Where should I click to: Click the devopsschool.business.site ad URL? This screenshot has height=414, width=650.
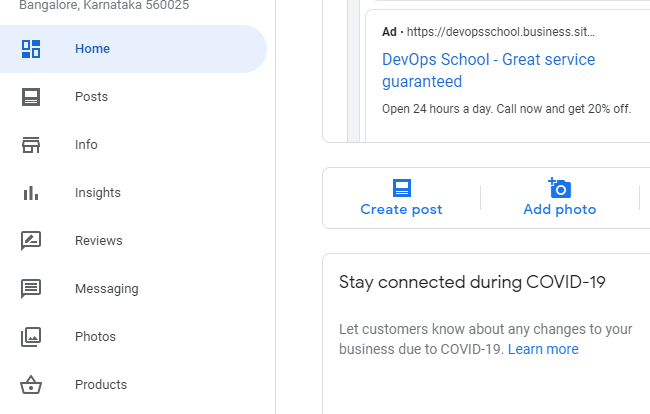coord(501,32)
